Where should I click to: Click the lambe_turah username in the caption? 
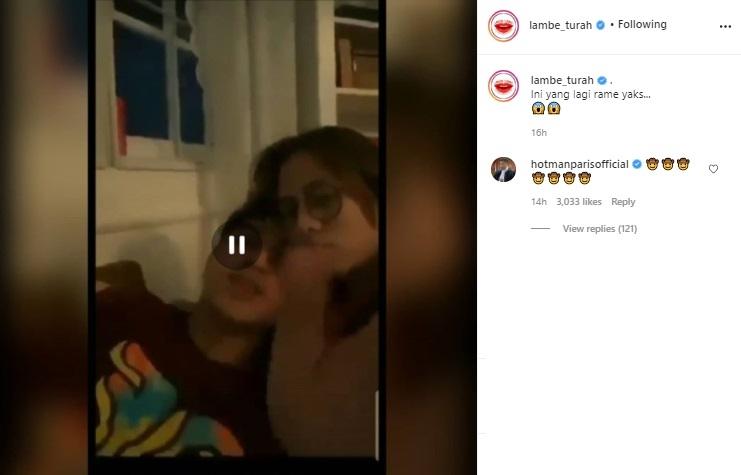click(562, 80)
